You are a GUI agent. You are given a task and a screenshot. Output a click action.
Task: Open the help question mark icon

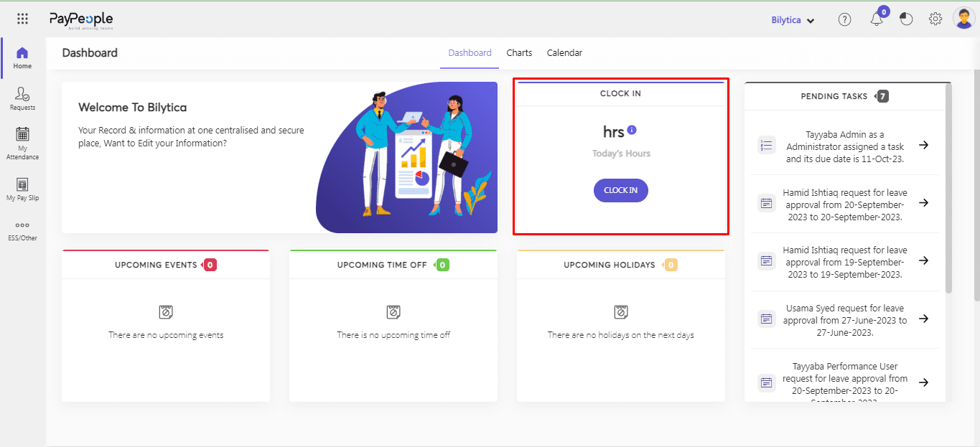[844, 19]
